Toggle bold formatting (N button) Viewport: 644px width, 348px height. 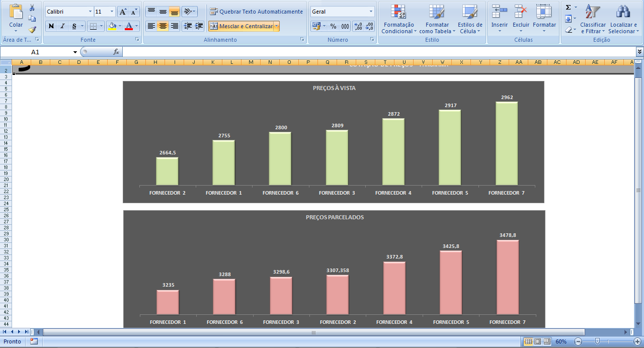coord(51,26)
